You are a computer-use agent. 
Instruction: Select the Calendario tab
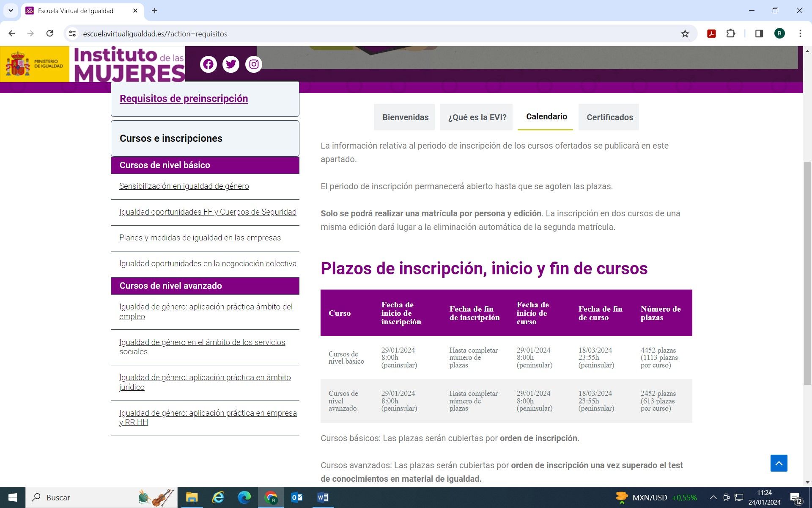tap(546, 116)
